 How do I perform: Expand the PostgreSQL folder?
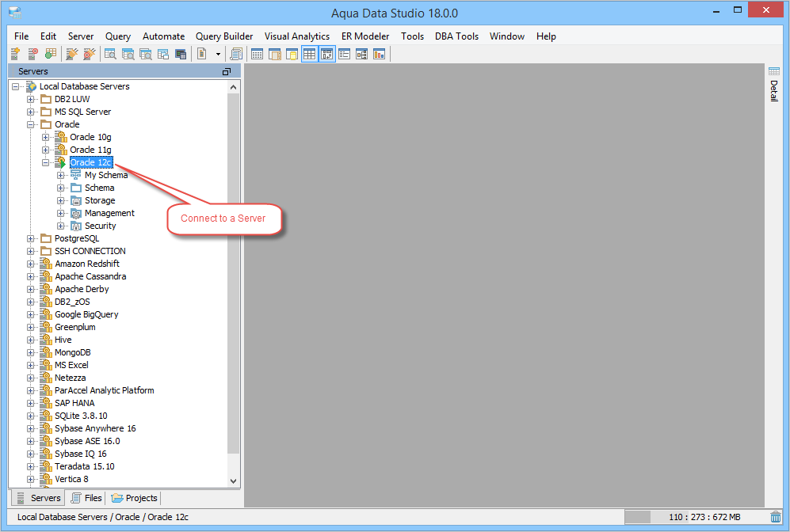pyautogui.click(x=31, y=238)
